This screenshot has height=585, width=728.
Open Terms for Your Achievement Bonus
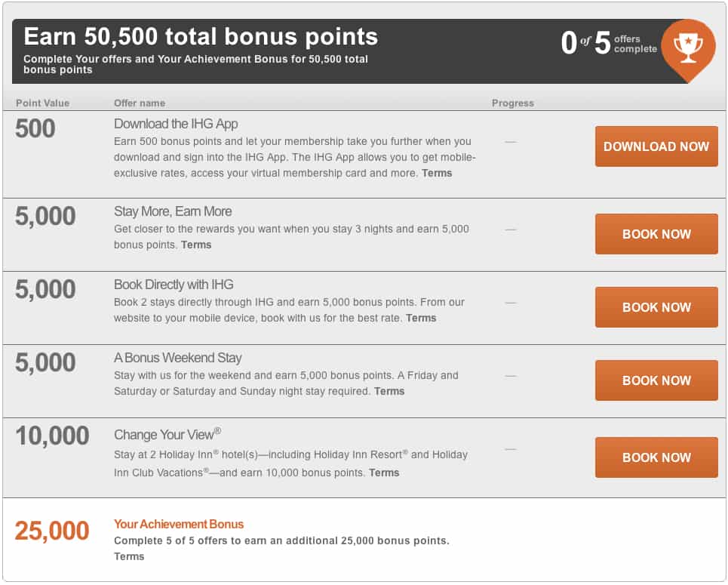point(127,556)
